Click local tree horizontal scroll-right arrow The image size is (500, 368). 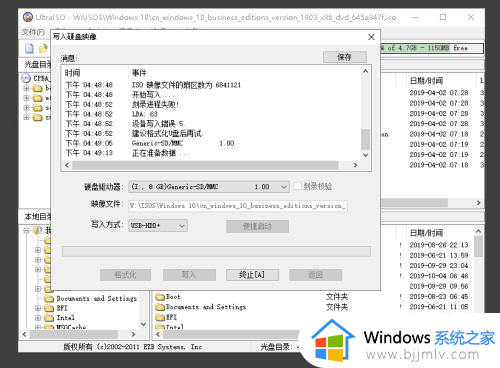point(133,334)
